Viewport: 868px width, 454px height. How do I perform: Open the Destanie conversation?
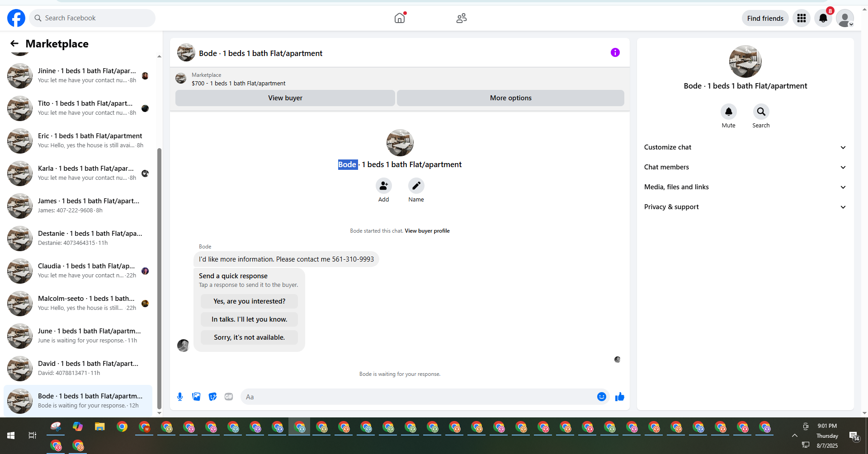point(78,238)
